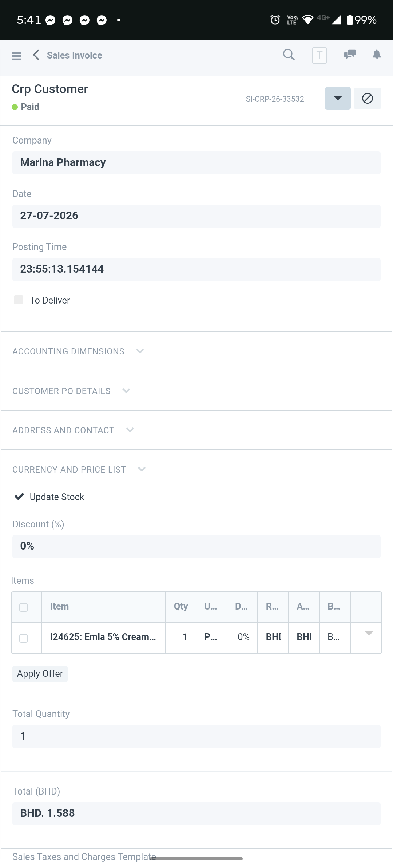This screenshot has height=868, width=393.
Task: Expand Currency and Price List section
Action: point(79,470)
